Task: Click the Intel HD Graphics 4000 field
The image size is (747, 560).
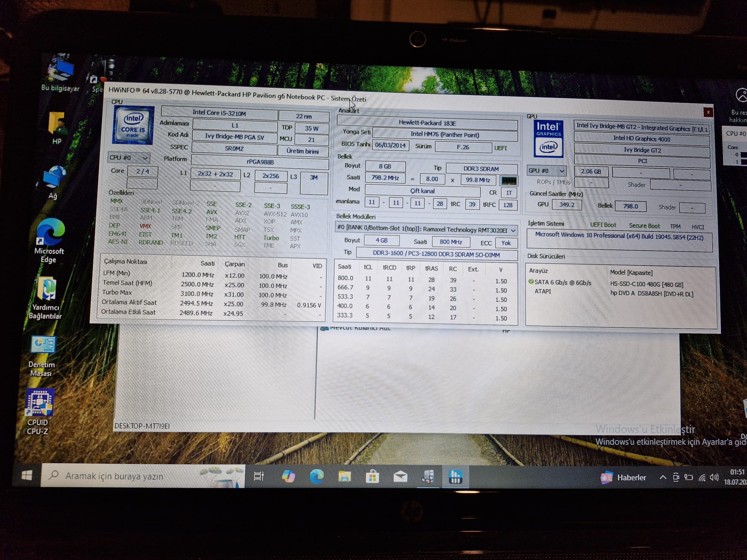Action: point(642,139)
